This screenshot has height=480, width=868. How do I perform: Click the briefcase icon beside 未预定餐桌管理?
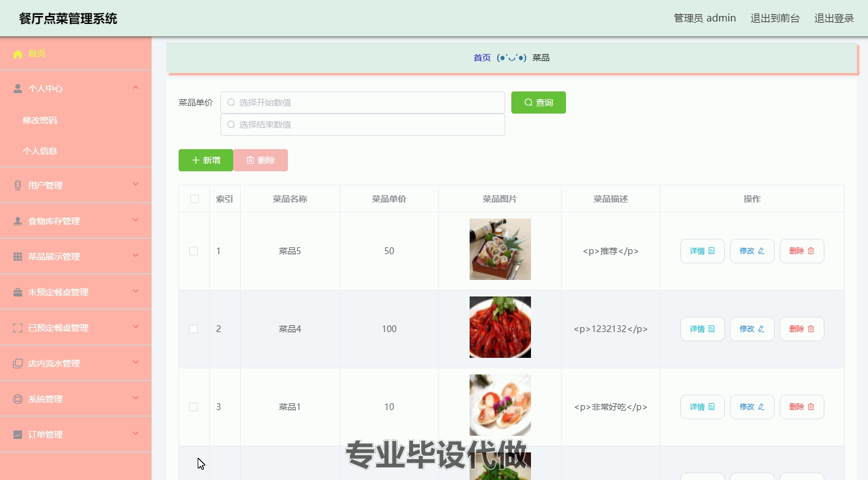tap(18, 292)
